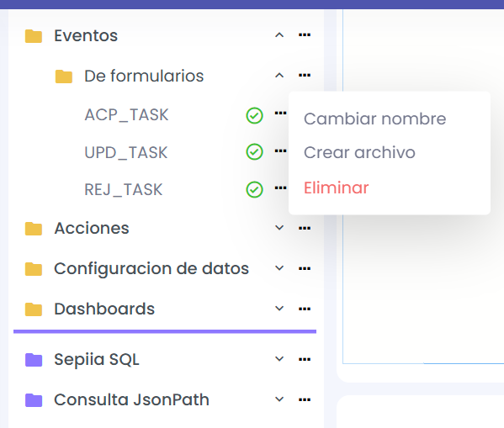The width and height of the screenshot is (504, 428).
Task: Open the Eventos folder options menu
Action: coord(305,34)
